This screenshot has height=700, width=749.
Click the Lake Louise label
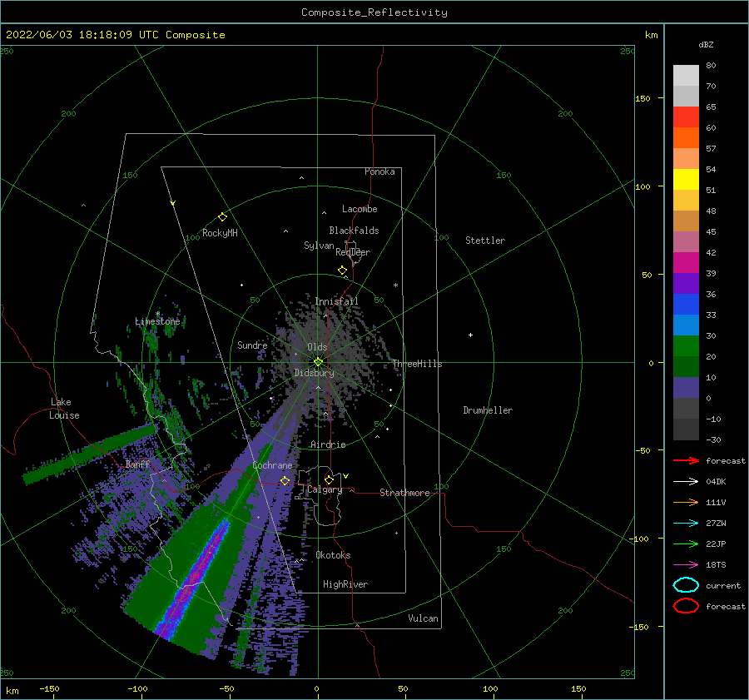[x=64, y=409]
